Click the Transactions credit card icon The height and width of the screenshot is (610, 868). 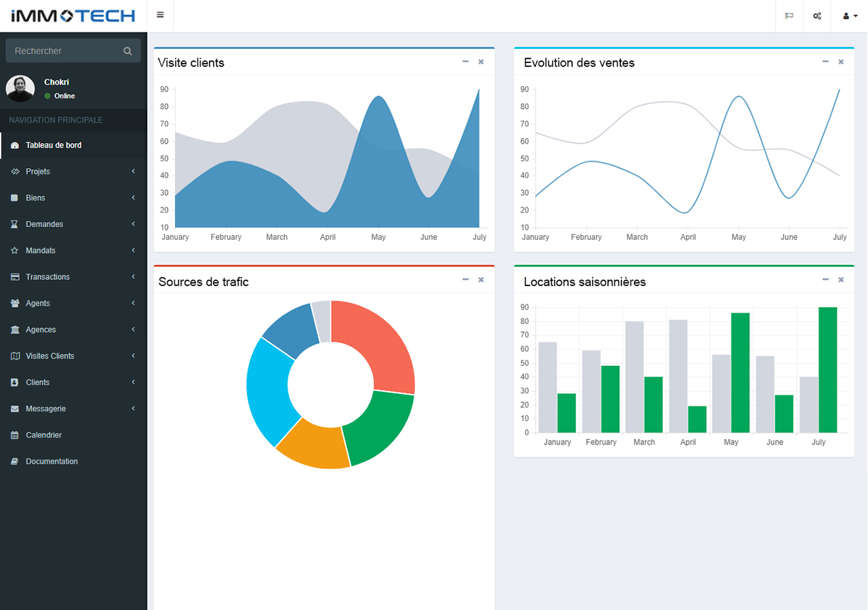coord(15,277)
